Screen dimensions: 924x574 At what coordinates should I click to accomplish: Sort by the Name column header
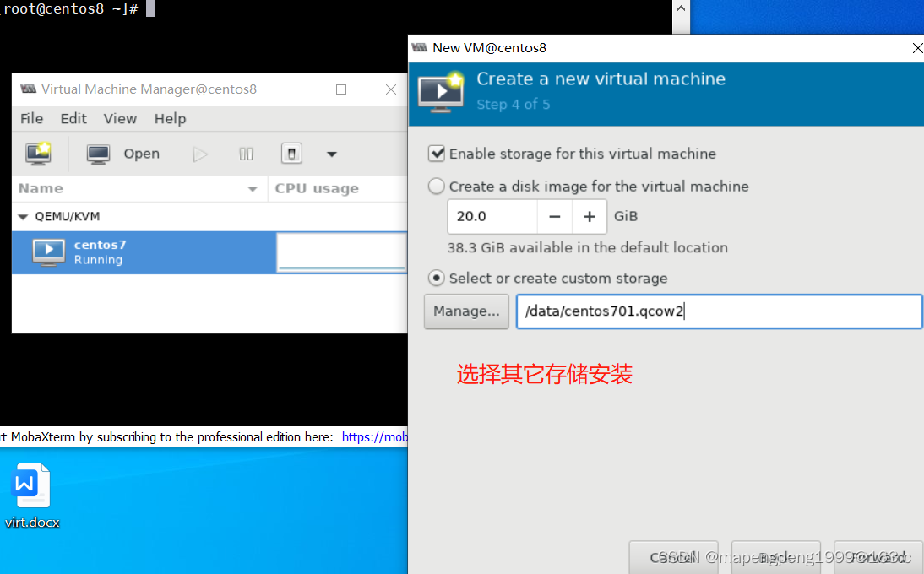139,188
